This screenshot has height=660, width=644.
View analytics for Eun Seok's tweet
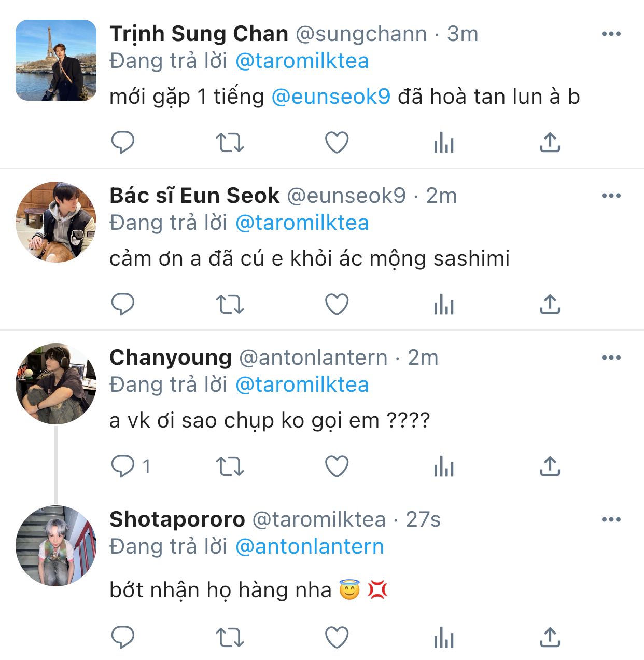click(x=444, y=304)
